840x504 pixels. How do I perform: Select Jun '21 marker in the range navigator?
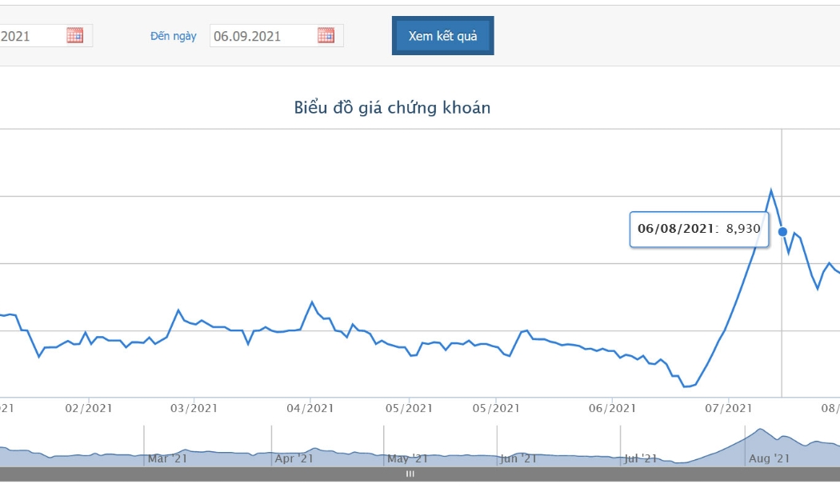518,458
